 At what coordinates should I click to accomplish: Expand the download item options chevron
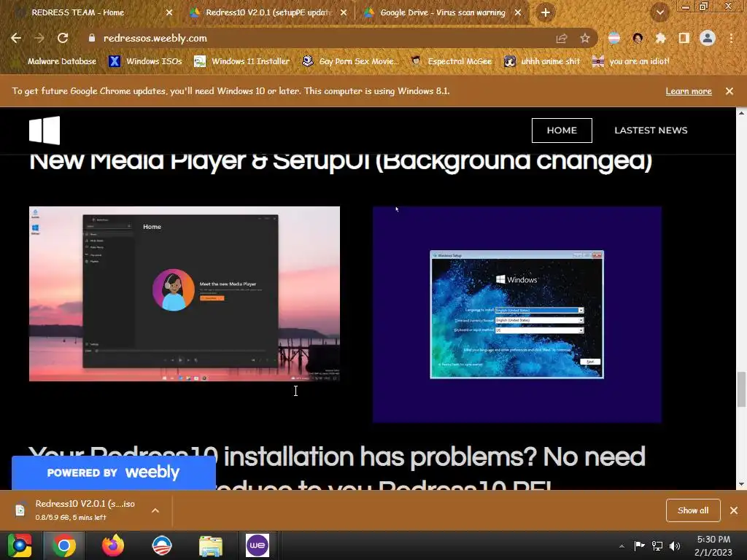click(x=155, y=510)
